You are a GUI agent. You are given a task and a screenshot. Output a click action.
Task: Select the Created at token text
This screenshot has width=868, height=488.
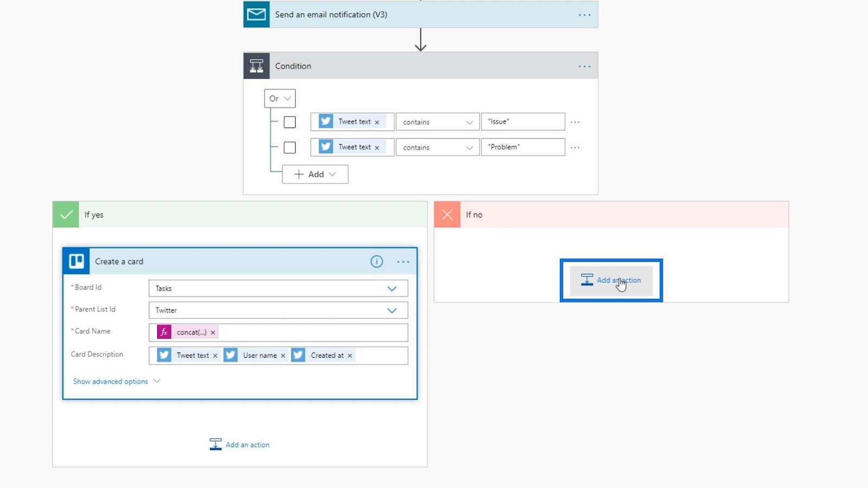(327, 355)
